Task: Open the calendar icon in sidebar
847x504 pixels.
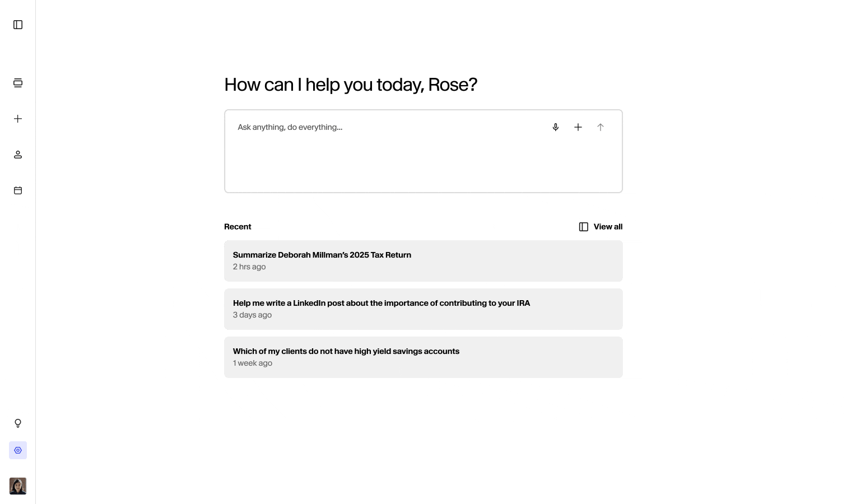Action: (x=17, y=190)
